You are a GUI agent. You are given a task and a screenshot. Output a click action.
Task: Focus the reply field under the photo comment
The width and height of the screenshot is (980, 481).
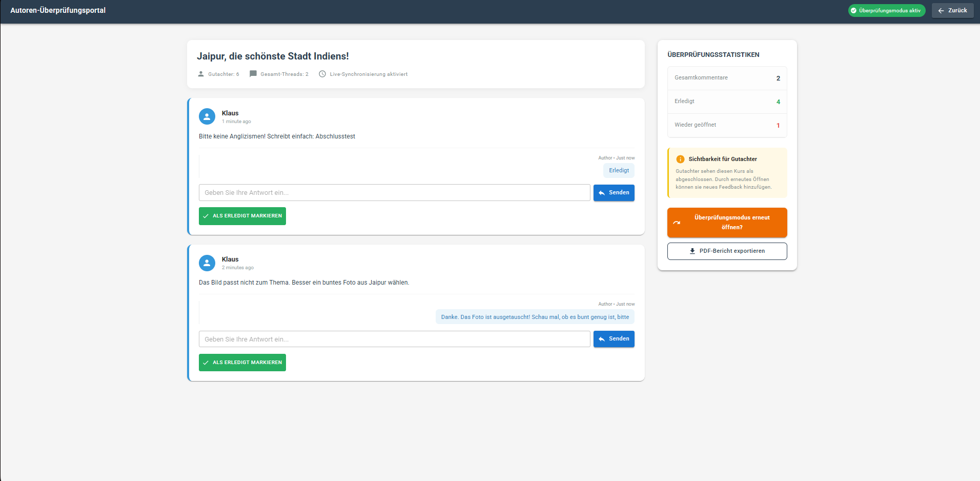[x=394, y=339]
